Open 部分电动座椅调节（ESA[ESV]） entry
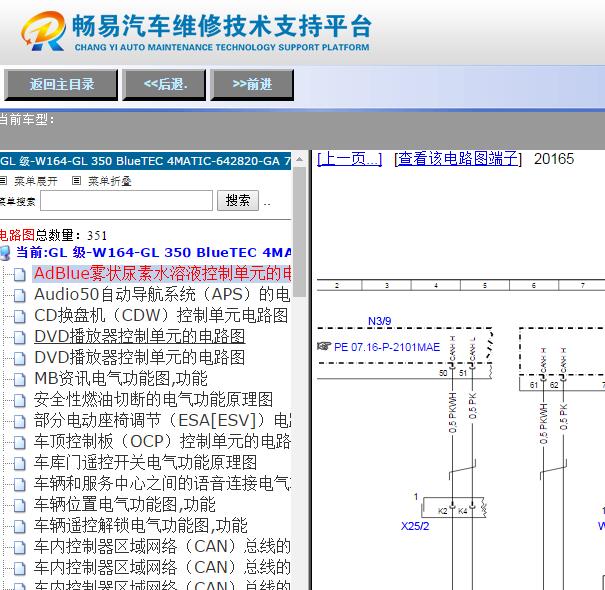This screenshot has height=590, width=605. coord(162,420)
